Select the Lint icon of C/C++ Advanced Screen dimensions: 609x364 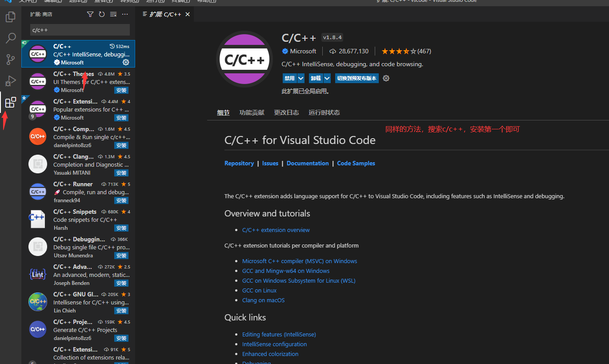[38, 274]
